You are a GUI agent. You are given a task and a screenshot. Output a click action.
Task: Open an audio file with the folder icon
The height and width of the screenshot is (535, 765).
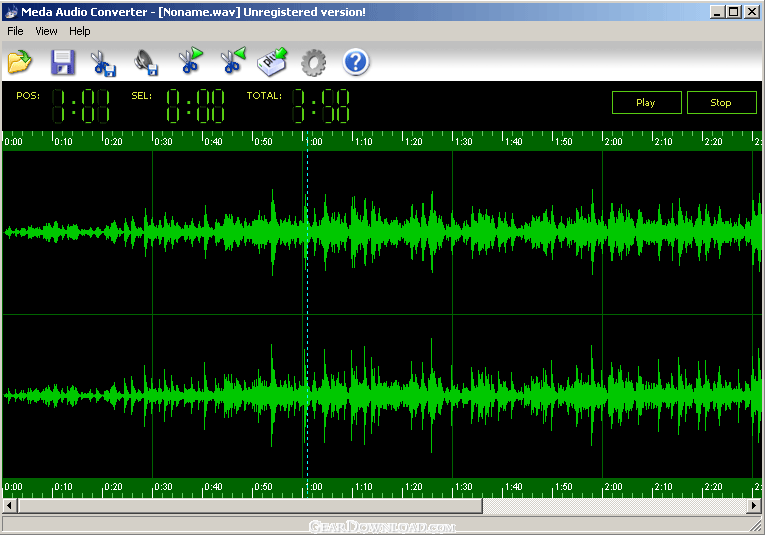tap(20, 62)
